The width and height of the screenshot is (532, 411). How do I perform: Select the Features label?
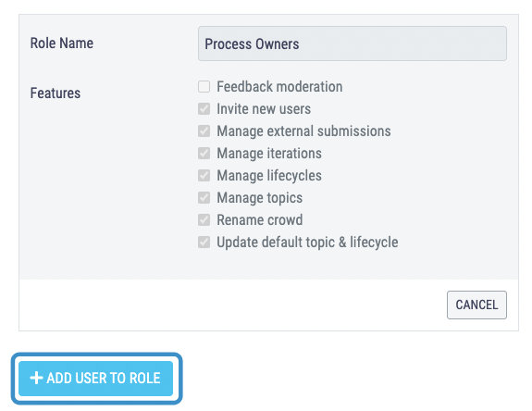(x=56, y=93)
